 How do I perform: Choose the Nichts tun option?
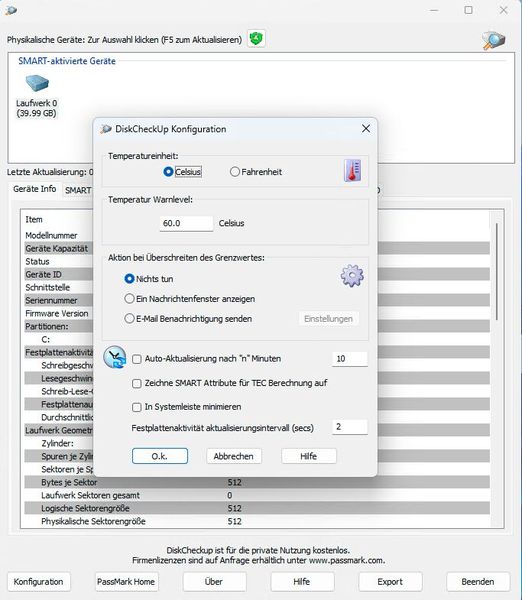point(129,279)
